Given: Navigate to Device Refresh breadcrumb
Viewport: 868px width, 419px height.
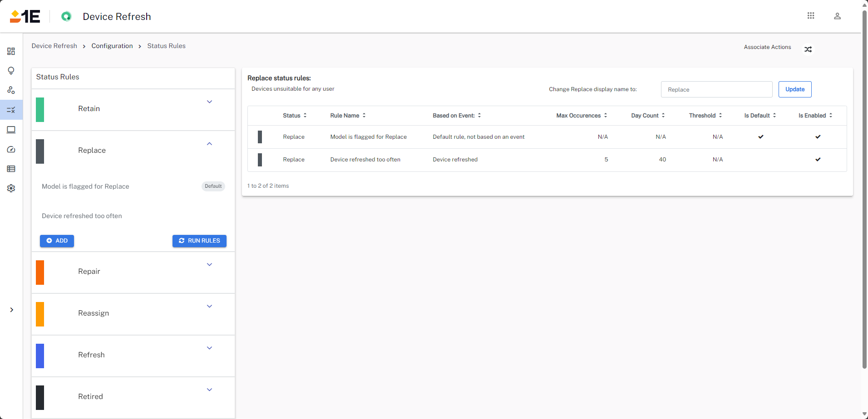Looking at the screenshot, I should pyautogui.click(x=54, y=46).
